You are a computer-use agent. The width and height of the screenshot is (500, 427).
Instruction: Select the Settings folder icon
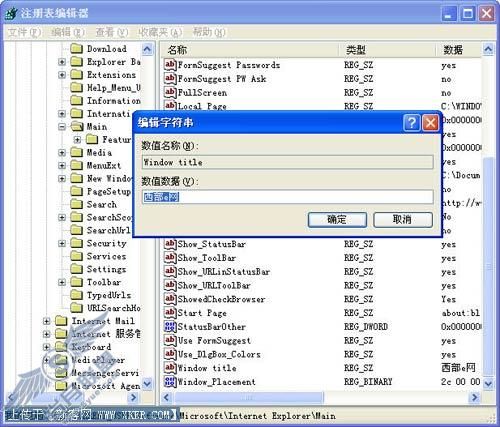click(x=77, y=269)
